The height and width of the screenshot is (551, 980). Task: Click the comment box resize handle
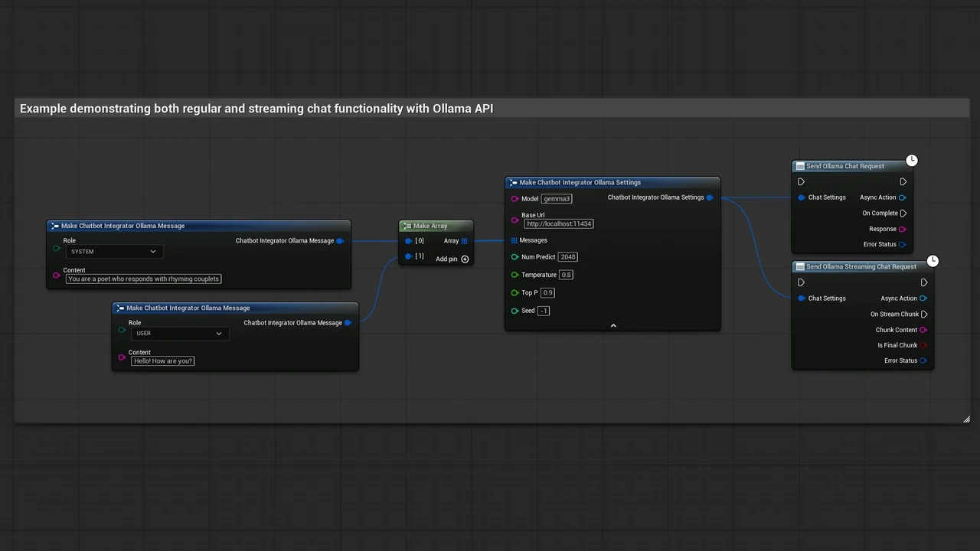pyautogui.click(x=966, y=419)
